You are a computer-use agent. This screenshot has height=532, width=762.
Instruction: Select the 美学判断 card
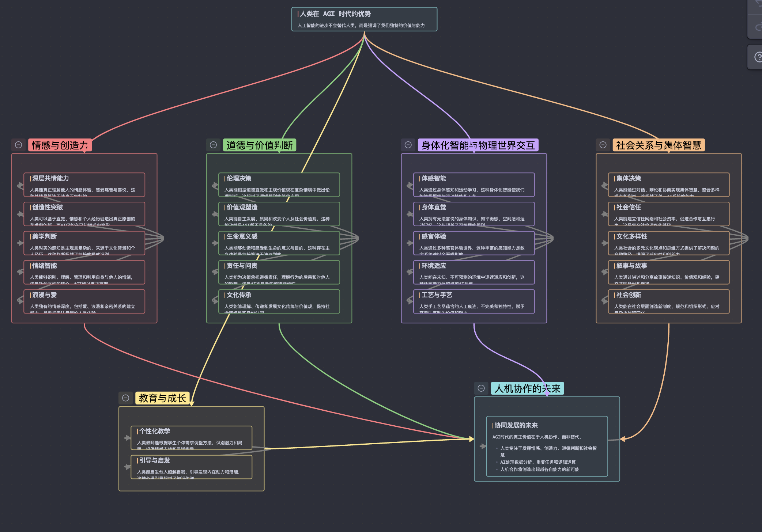[x=84, y=243]
